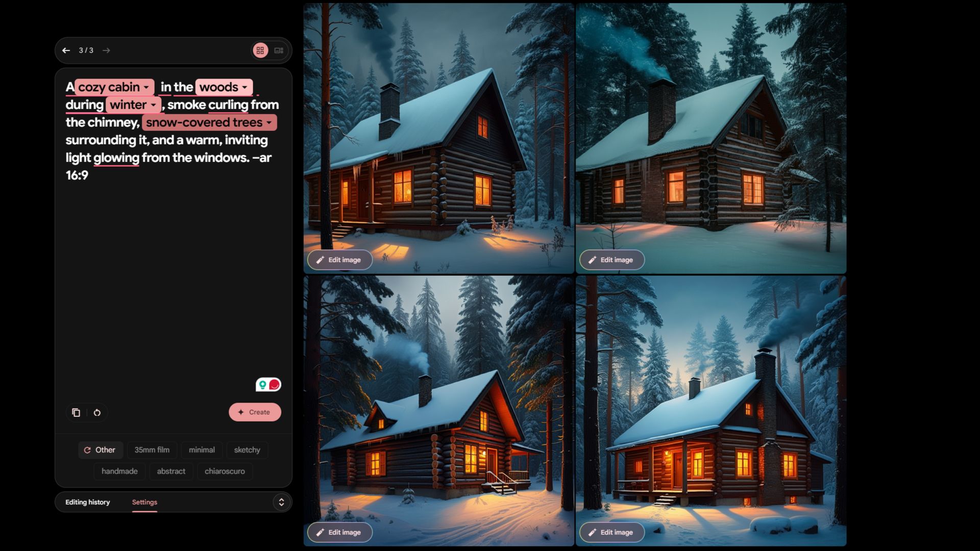Click the grid view icon
The height and width of the screenshot is (551, 980).
point(260,50)
